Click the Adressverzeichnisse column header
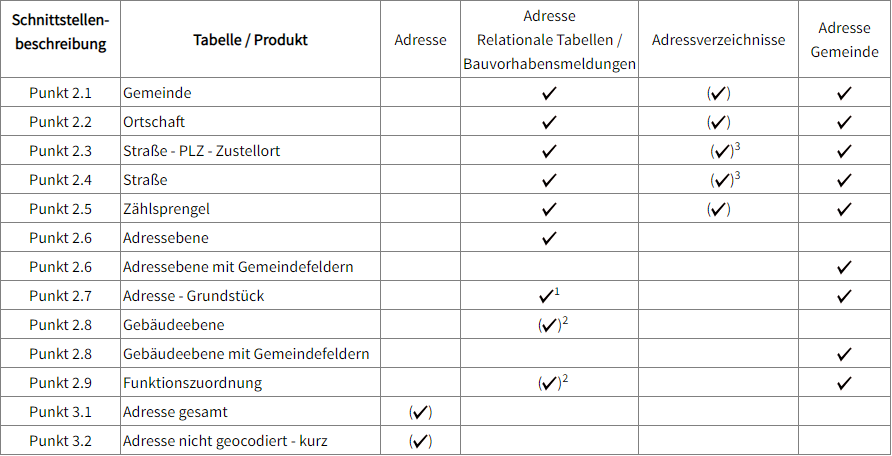The height and width of the screenshot is (456, 892). tap(718, 41)
